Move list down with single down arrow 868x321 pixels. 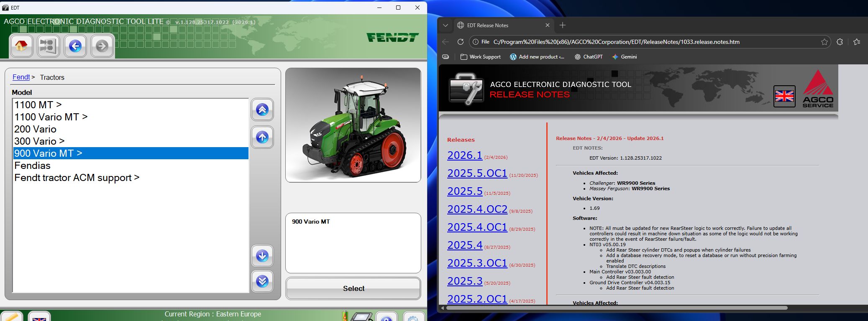click(x=262, y=256)
